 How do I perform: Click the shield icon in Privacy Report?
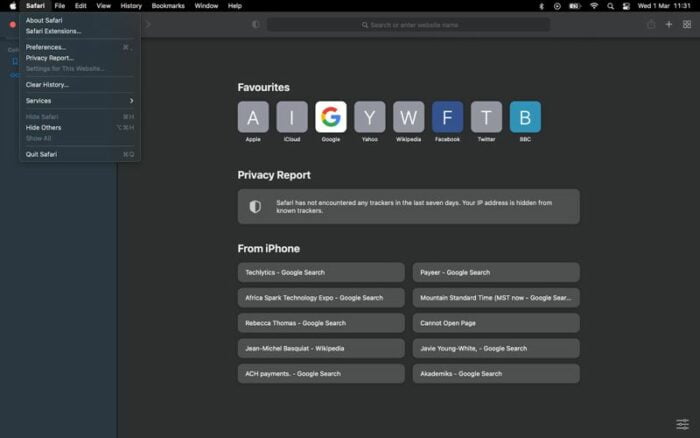tap(255, 206)
